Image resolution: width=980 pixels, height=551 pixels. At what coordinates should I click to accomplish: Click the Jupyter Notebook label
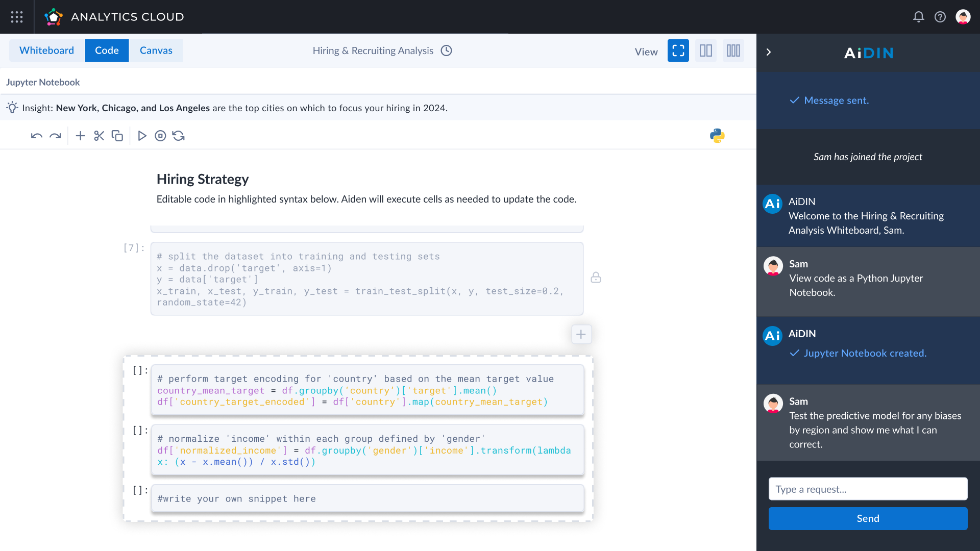(43, 82)
